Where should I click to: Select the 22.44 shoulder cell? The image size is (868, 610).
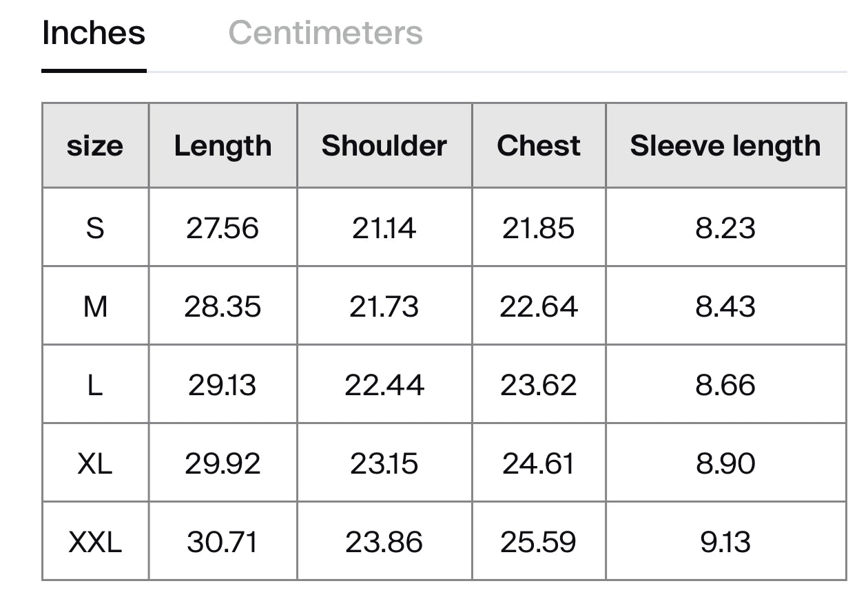tap(384, 385)
